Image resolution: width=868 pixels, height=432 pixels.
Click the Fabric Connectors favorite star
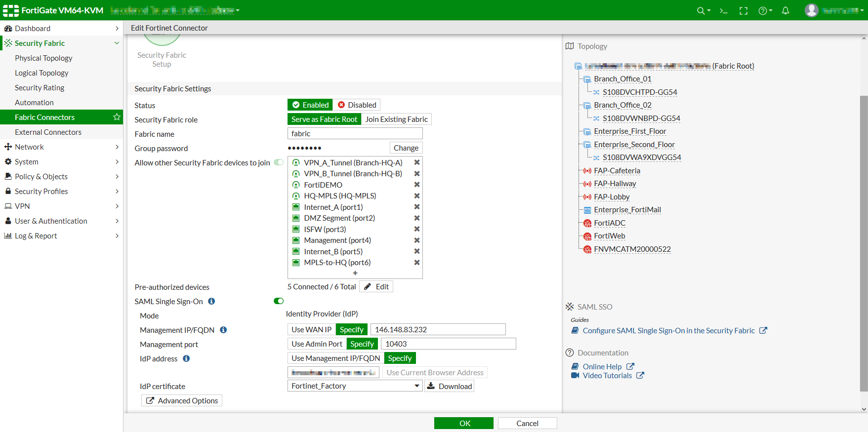pyautogui.click(x=117, y=117)
